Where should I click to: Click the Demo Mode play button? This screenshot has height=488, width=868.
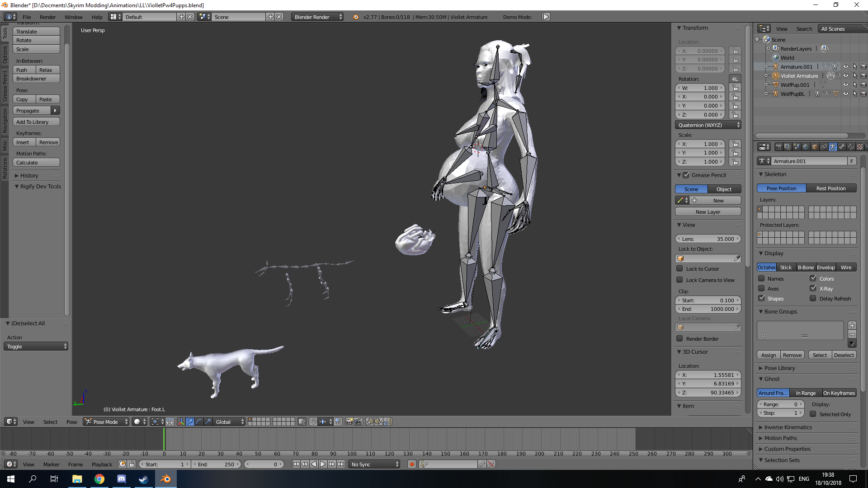(546, 17)
